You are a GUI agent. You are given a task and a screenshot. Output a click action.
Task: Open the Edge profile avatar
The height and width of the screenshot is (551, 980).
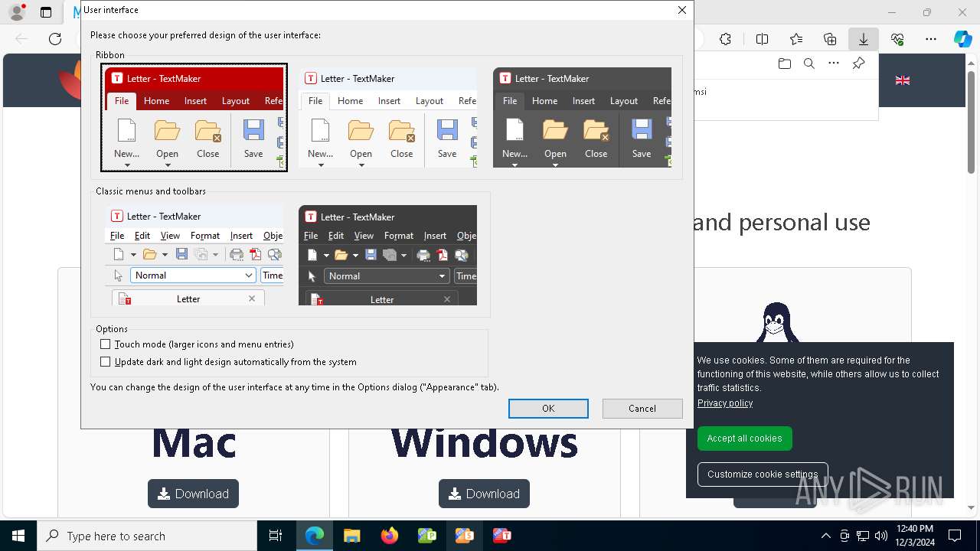point(17,12)
